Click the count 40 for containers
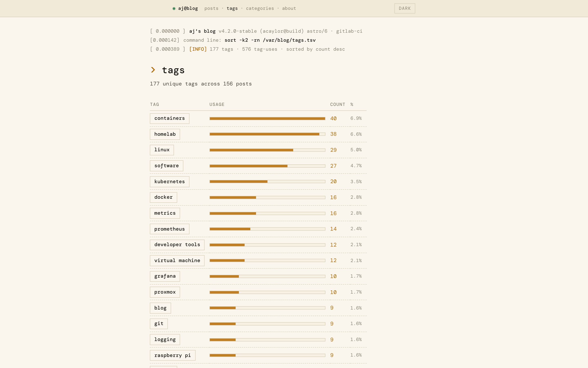Image resolution: width=588 pixels, height=368 pixels. [333, 119]
